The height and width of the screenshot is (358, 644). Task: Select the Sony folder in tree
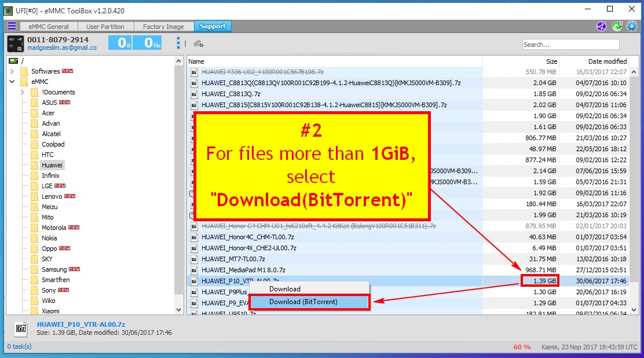click(49, 290)
